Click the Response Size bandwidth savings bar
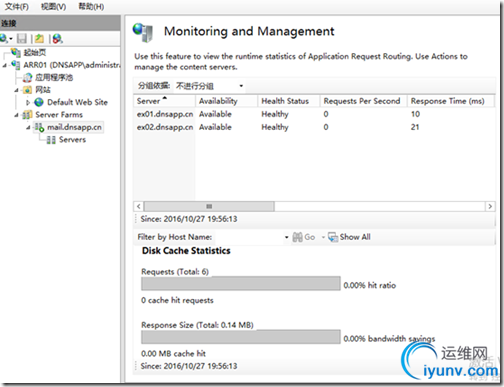 coord(241,337)
